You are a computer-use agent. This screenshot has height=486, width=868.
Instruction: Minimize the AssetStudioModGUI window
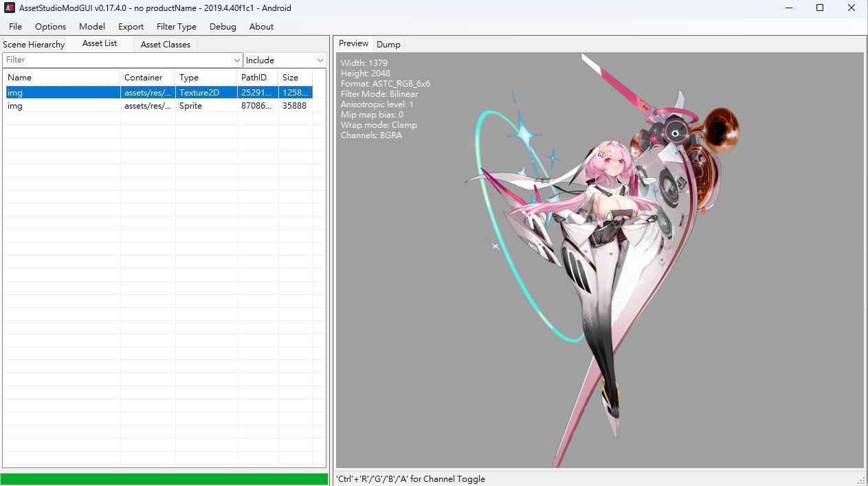(x=789, y=8)
